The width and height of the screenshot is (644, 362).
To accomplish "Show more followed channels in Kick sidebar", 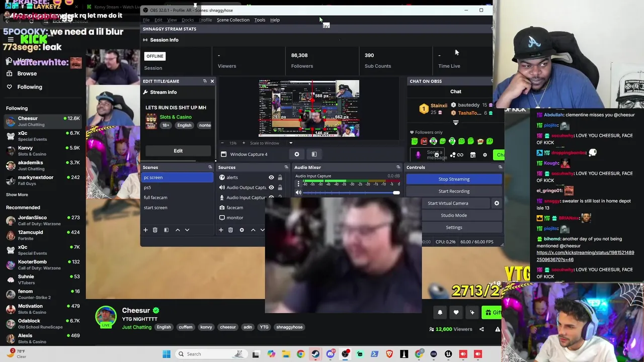I will (x=17, y=195).
